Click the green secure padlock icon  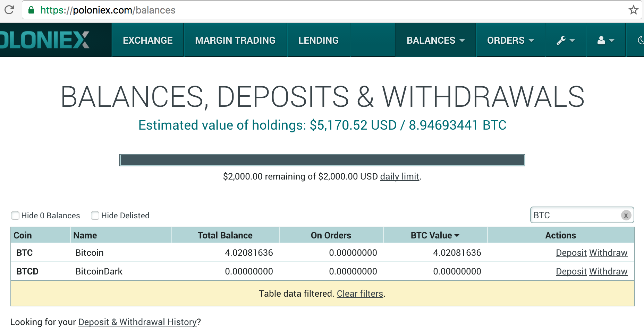click(31, 10)
